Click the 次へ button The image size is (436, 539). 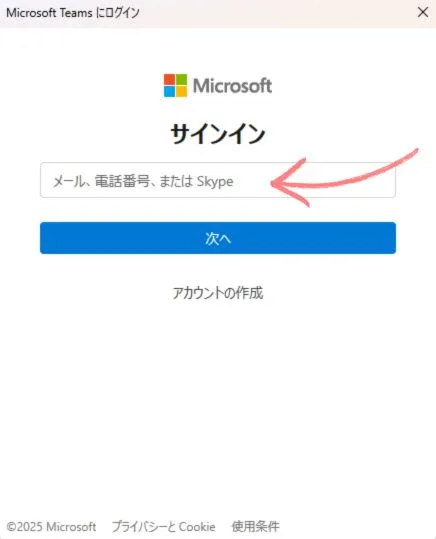(x=218, y=238)
